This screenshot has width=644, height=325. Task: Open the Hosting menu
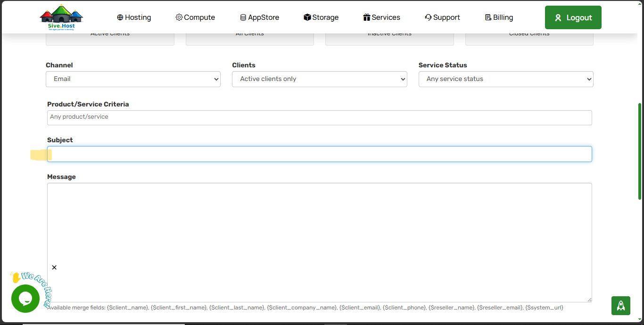click(x=134, y=17)
